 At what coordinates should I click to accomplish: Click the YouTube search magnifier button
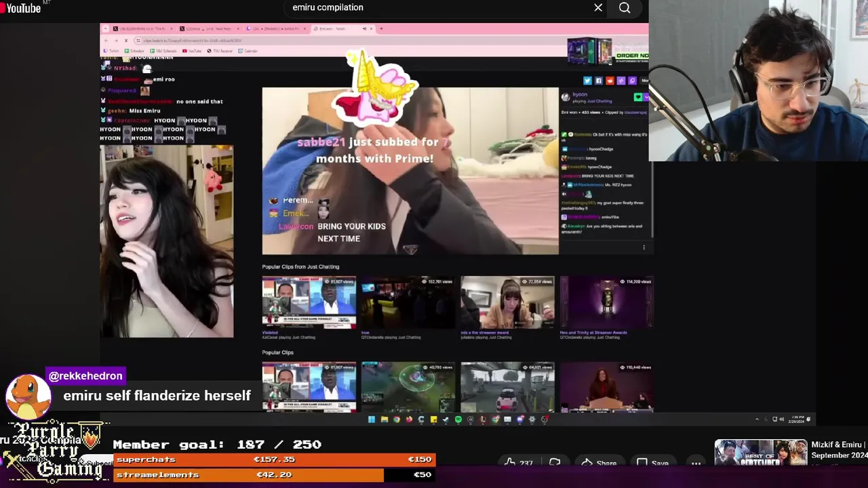tap(625, 7)
